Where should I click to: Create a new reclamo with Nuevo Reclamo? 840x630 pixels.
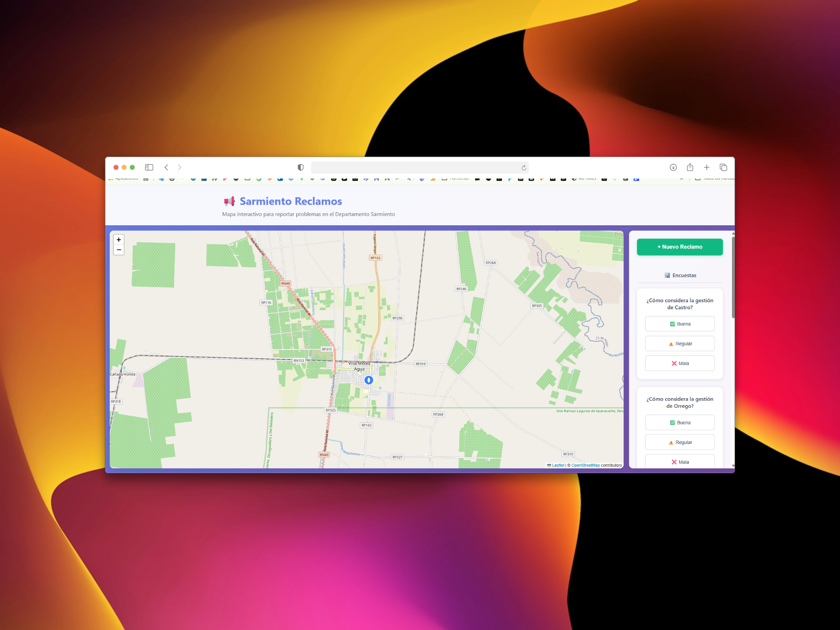click(x=680, y=247)
